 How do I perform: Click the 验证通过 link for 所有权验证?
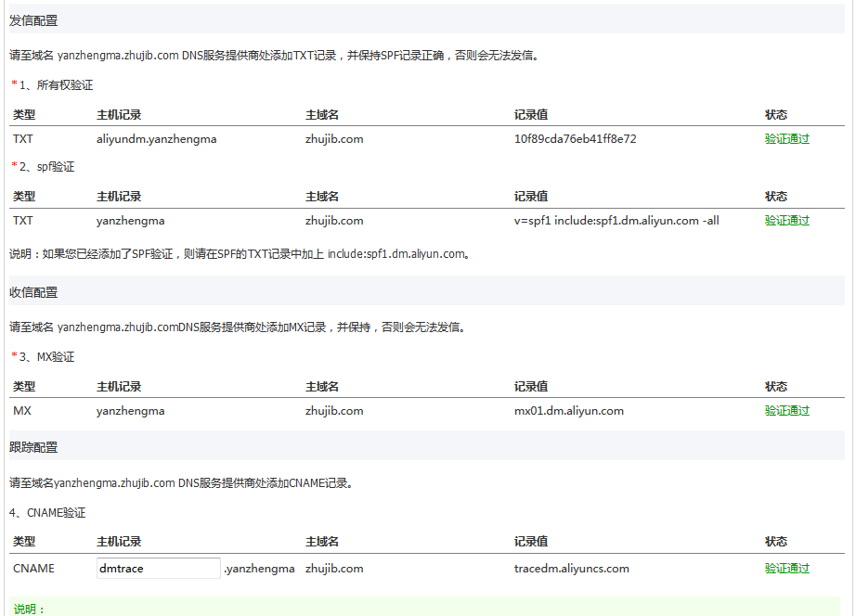click(x=785, y=138)
